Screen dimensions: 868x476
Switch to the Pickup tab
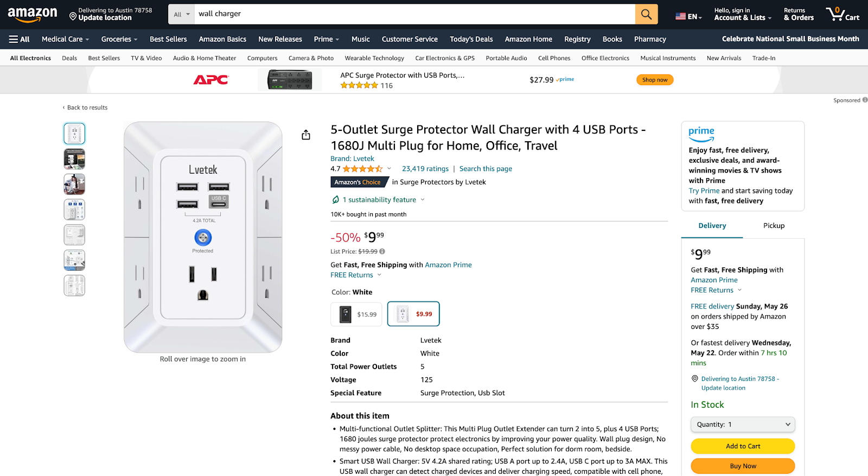tap(773, 225)
